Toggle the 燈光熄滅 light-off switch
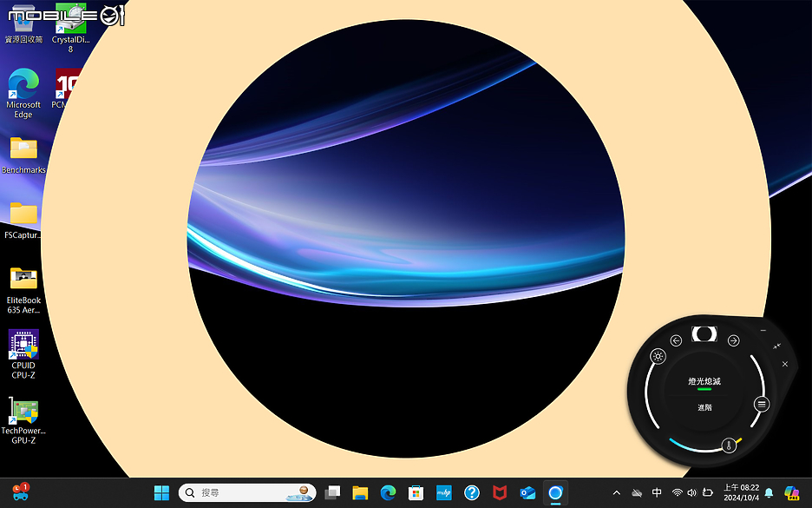The height and width of the screenshot is (508, 812). [704, 384]
